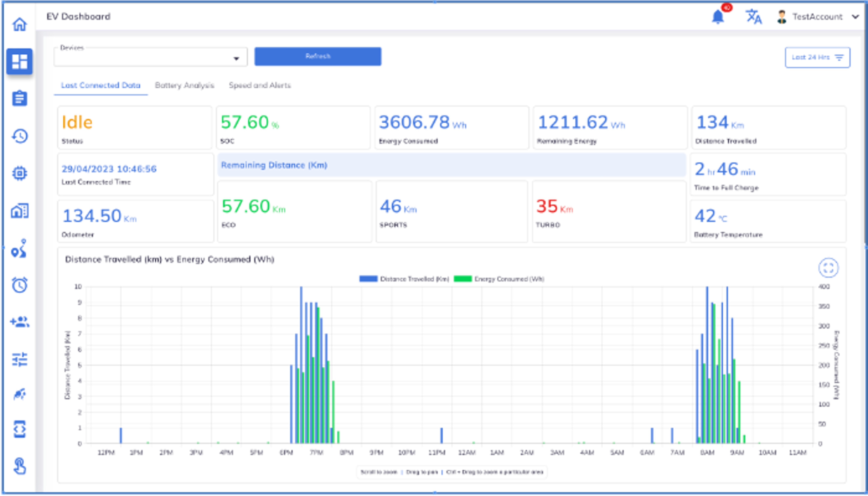Switch to Speed and Alerts tab
This screenshot has height=496, width=868.
pos(260,85)
